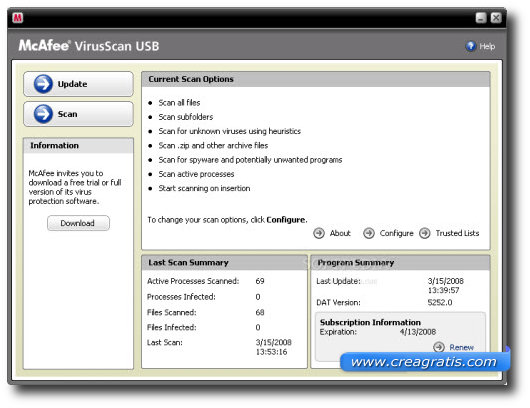The width and height of the screenshot is (530, 408).
Task: Click the Update button label
Action: tap(72, 84)
